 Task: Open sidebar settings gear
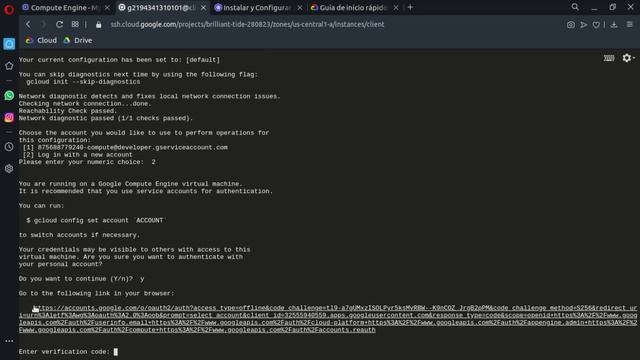(9, 169)
